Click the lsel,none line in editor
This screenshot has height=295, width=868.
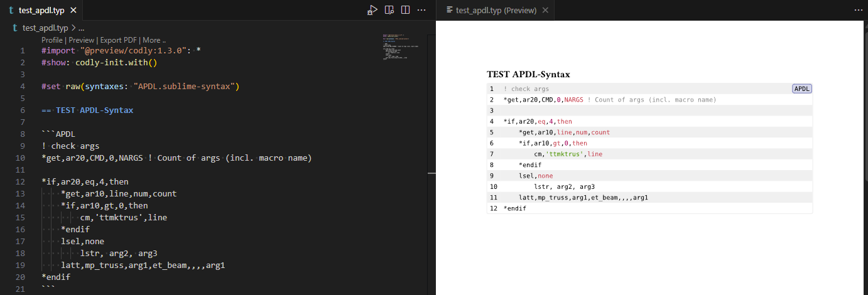82,241
